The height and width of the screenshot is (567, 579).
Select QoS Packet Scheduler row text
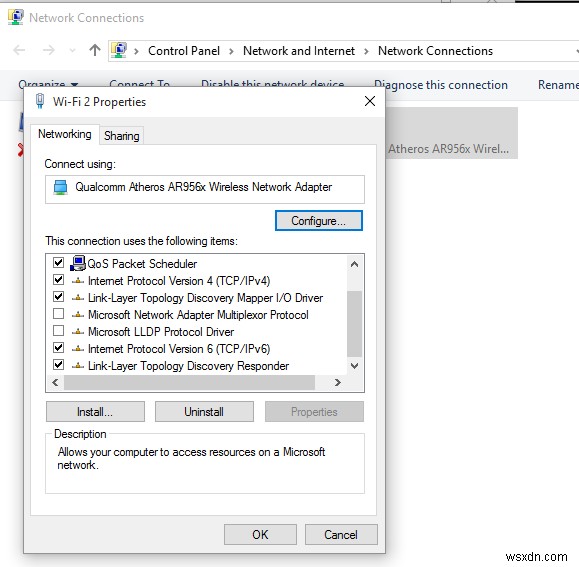(142, 264)
